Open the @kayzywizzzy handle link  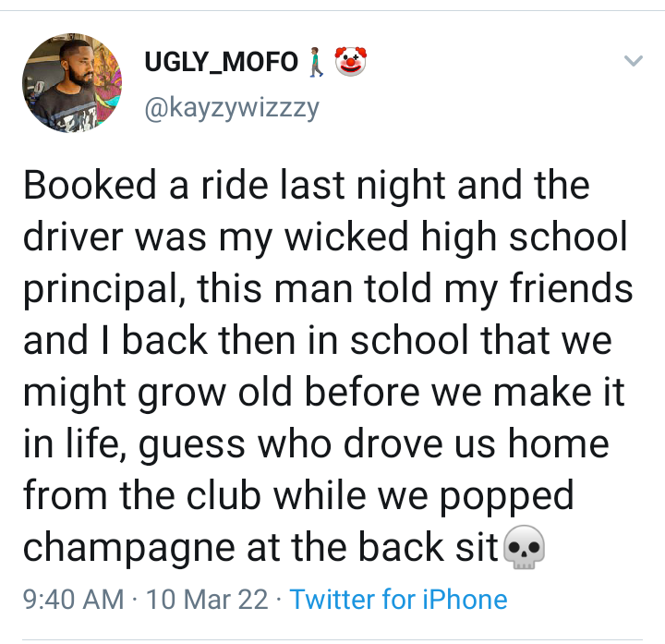(x=232, y=108)
